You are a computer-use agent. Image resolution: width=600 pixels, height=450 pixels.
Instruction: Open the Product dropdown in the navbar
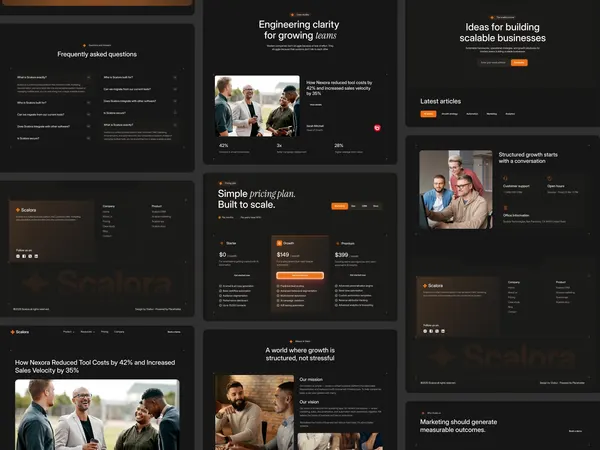[69, 332]
